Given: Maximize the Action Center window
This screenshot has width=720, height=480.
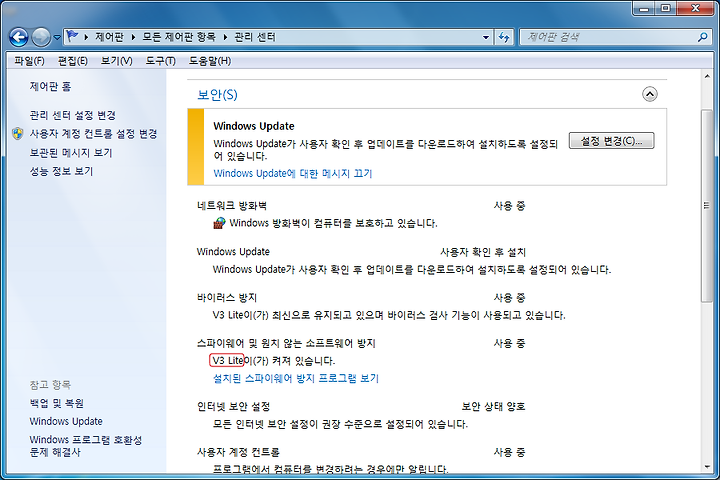Looking at the screenshot, I should coord(665,8).
